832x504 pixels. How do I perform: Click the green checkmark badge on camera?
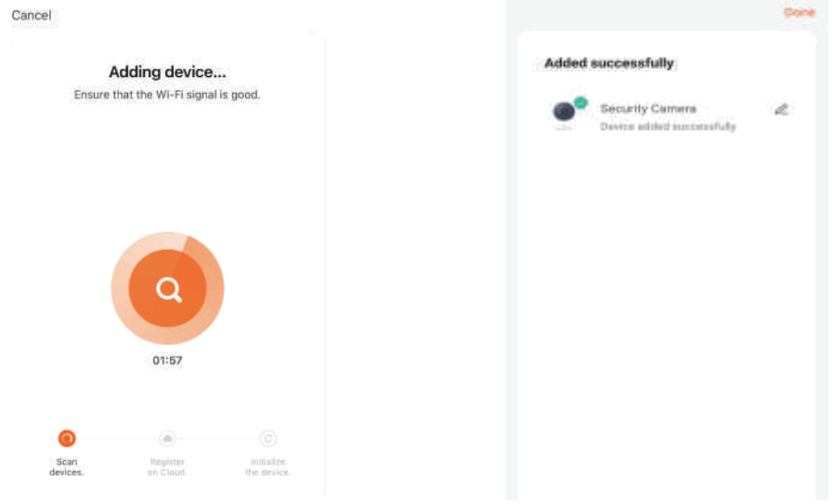(580, 102)
